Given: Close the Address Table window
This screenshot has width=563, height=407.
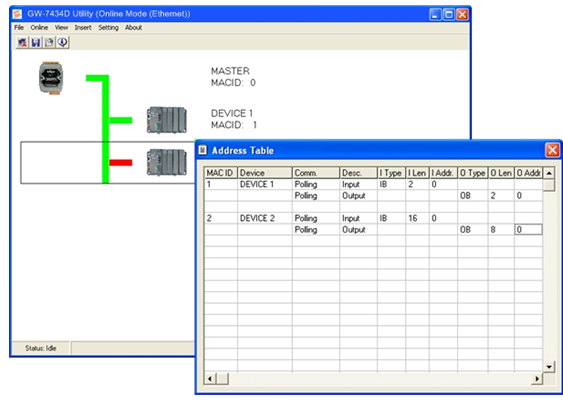Looking at the screenshot, I should [x=552, y=150].
